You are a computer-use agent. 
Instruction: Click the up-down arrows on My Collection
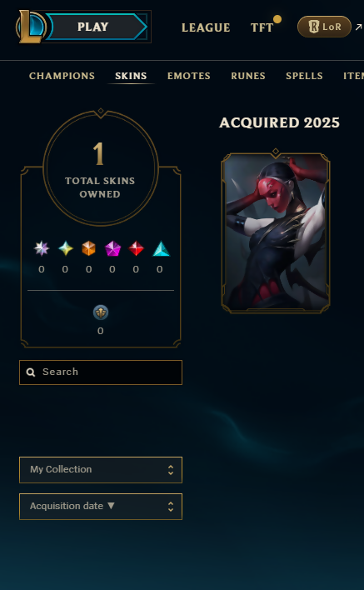point(171,470)
